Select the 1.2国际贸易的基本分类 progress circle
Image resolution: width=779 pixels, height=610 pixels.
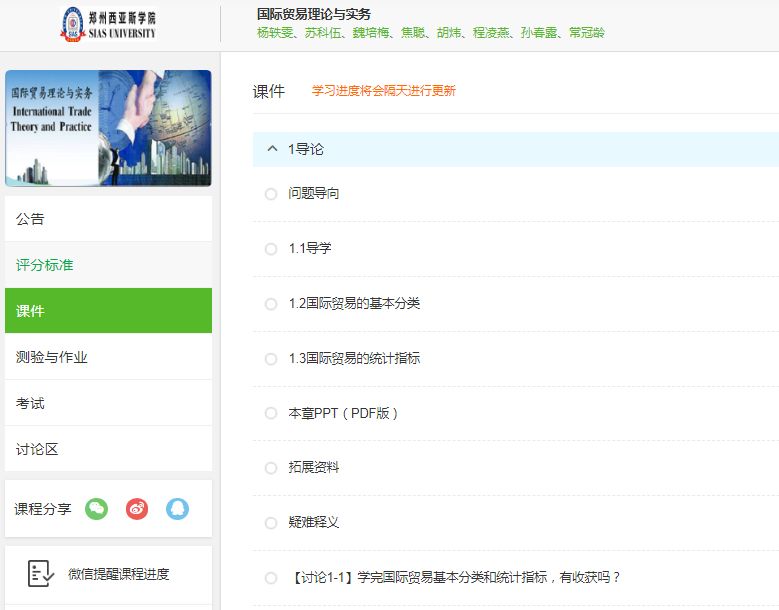tap(271, 304)
